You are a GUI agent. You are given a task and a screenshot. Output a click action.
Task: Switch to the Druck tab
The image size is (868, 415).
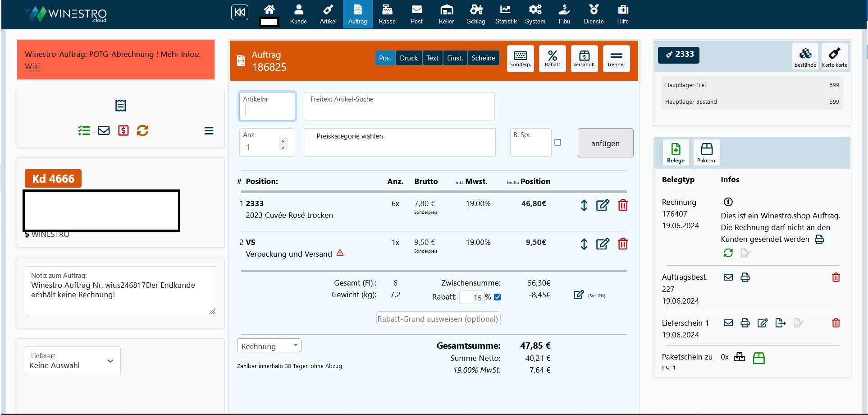click(x=409, y=58)
